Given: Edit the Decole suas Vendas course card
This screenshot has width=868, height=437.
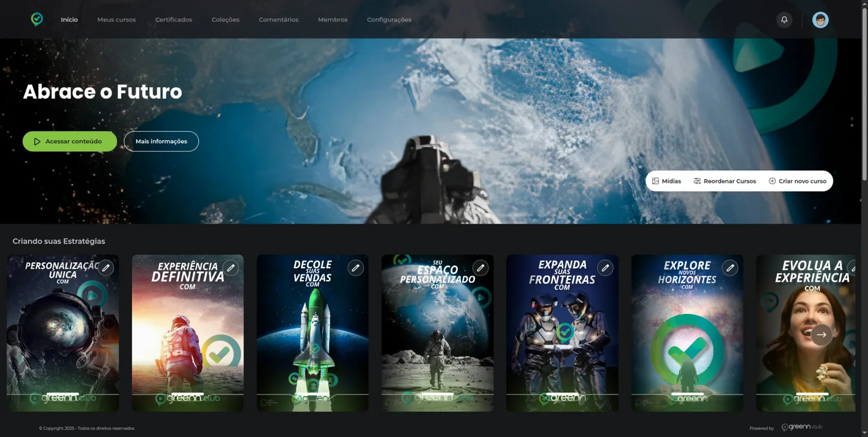Looking at the screenshot, I should click(355, 268).
